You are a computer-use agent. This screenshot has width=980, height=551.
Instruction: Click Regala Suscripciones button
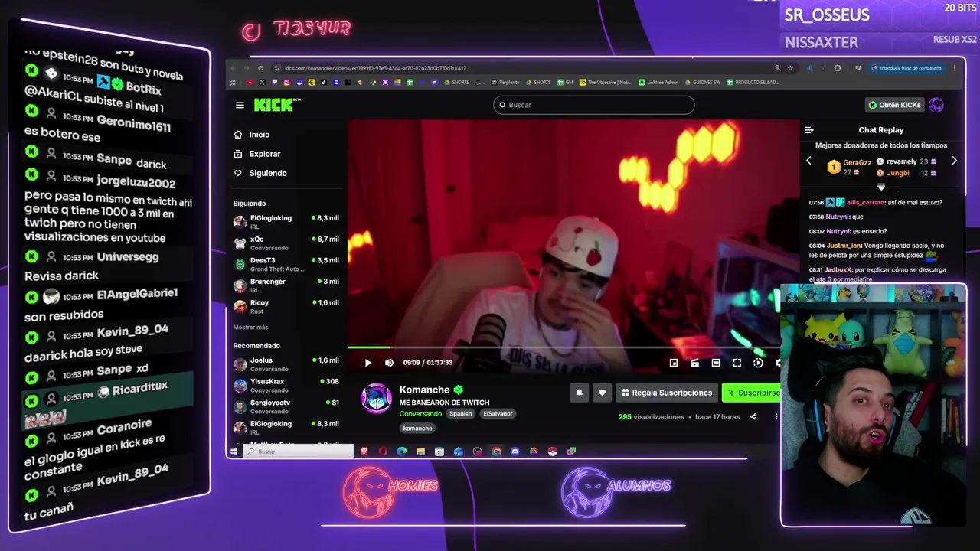666,393
